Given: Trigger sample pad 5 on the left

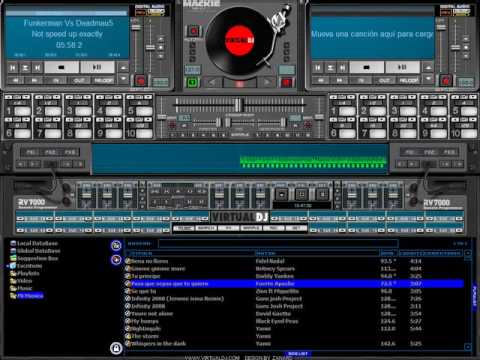Looking at the screenshot, I should click(144, 111).
